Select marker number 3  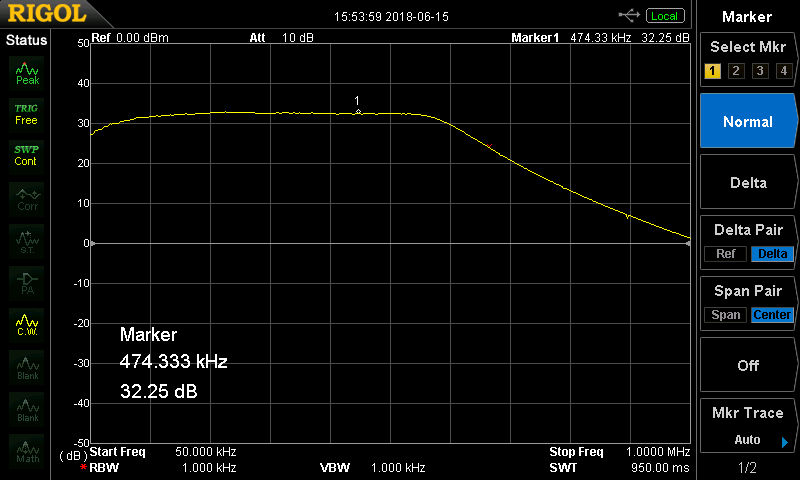point(760,71)
